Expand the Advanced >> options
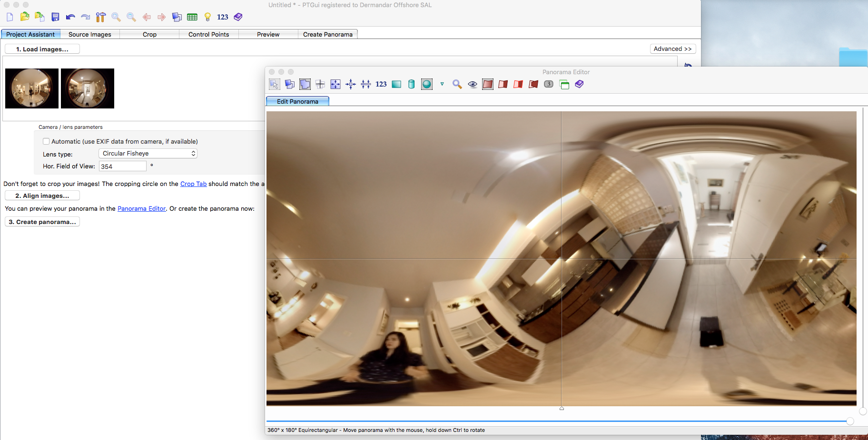Viewport: 868px width, 440px height. click(672, 49)
